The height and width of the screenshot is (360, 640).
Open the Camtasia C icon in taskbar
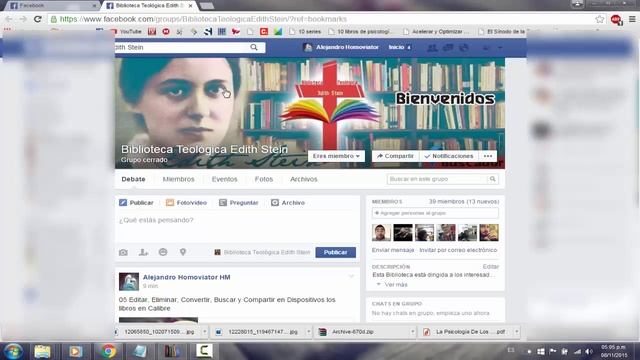[204, 351]
